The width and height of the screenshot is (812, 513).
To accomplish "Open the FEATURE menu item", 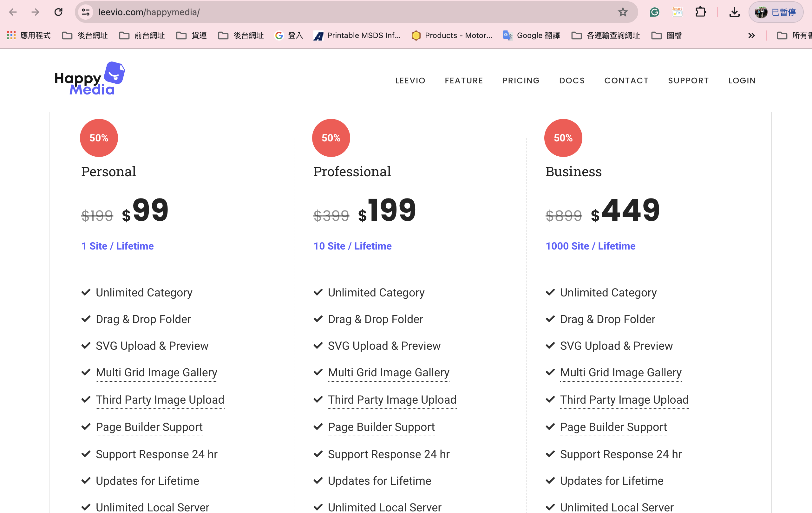I will (x=464, y=81).
